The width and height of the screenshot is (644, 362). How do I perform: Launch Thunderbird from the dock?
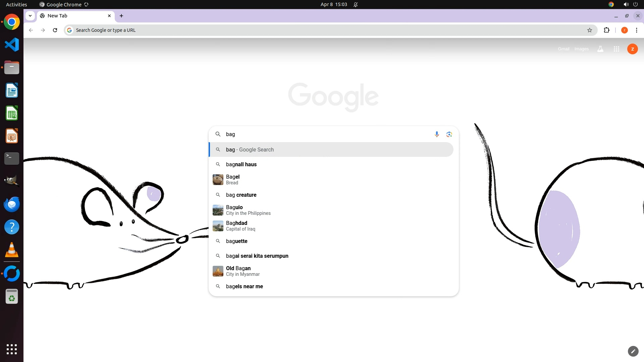[x=12, y=204]
